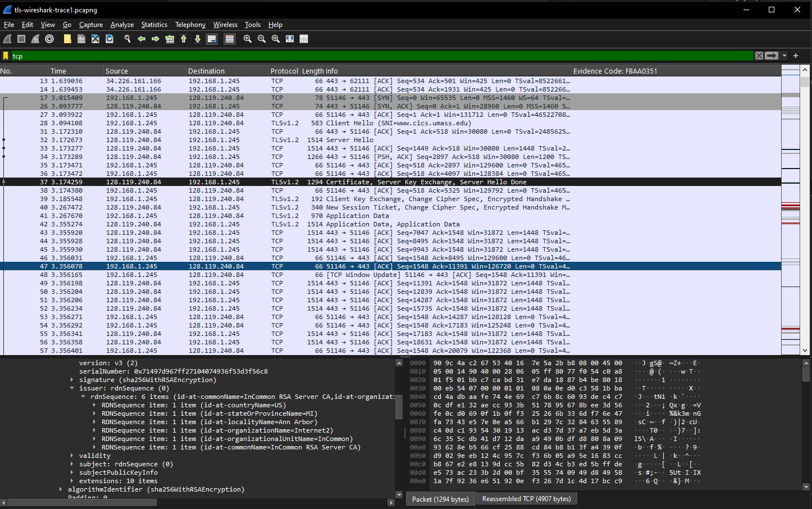Switch to the Reassembled TCP (4907 bytes) tab

coord(526,499)
